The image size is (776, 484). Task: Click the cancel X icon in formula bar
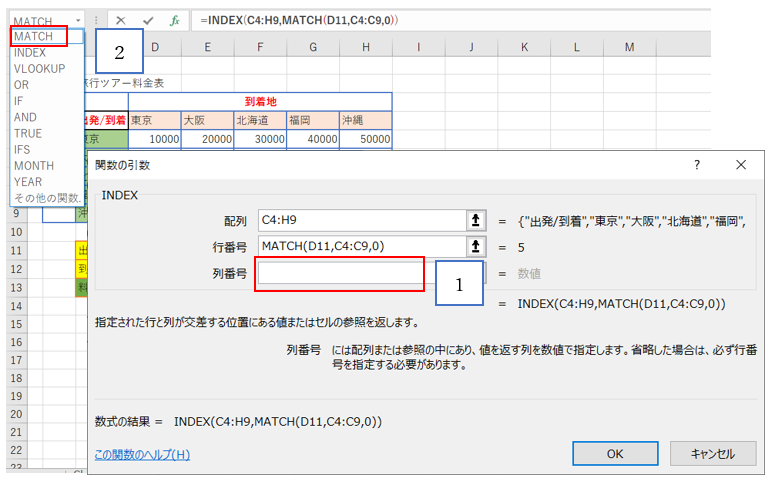(121, 20)
